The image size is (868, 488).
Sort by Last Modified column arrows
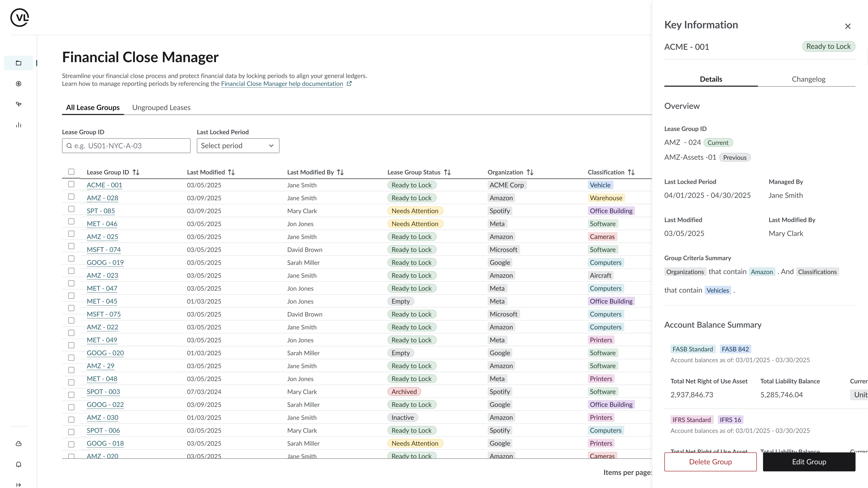click(x=231, y=173)
